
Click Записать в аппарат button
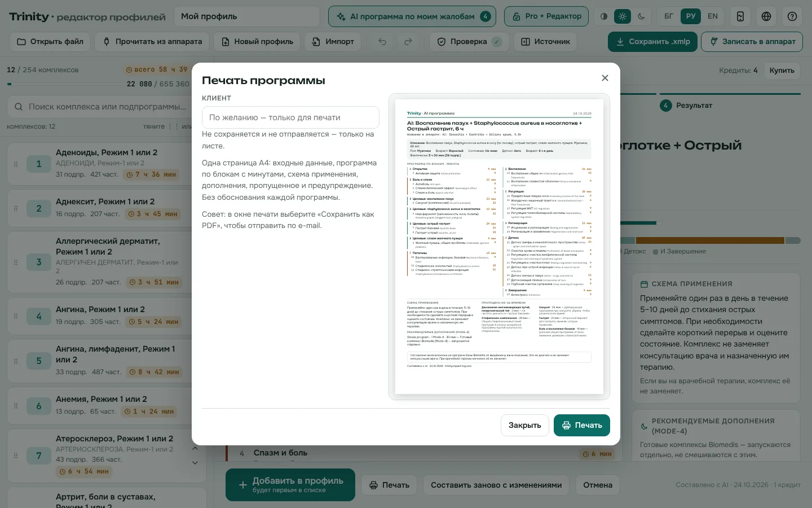coord(753,42)
